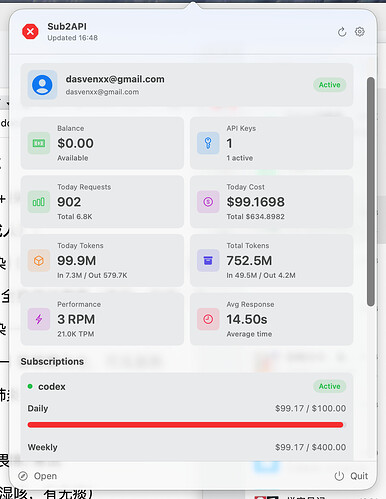Click the Daily '$99.17 / $100.00' usage text
Viewport: 386px width, 499px height.
(x=311, y=408)
